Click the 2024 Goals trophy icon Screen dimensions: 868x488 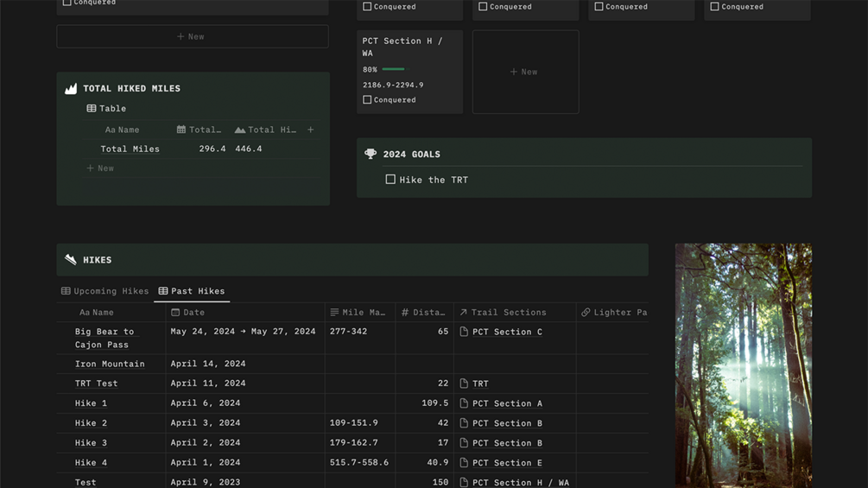(371, 154)
